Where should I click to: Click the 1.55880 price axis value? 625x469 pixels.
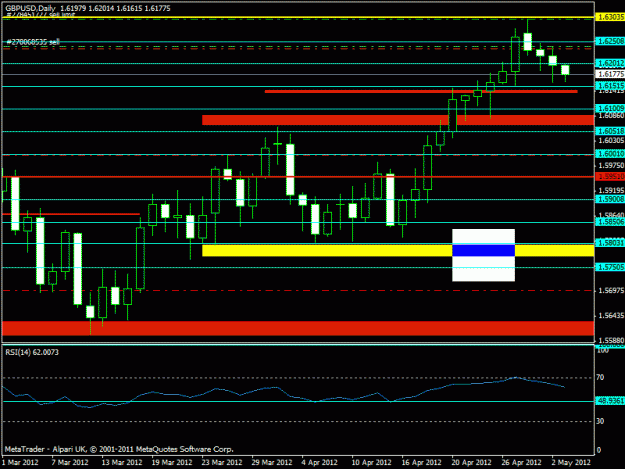coord(611,340)
